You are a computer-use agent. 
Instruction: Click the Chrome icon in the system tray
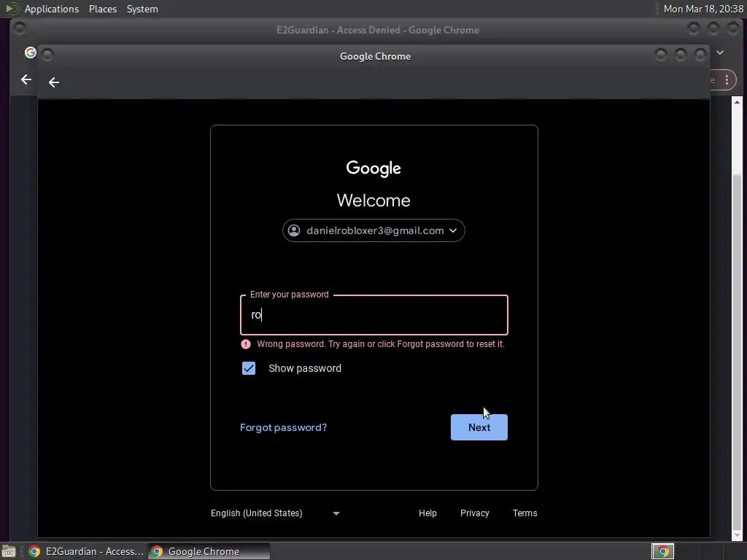pyautogui.click(x=662, y=551)
